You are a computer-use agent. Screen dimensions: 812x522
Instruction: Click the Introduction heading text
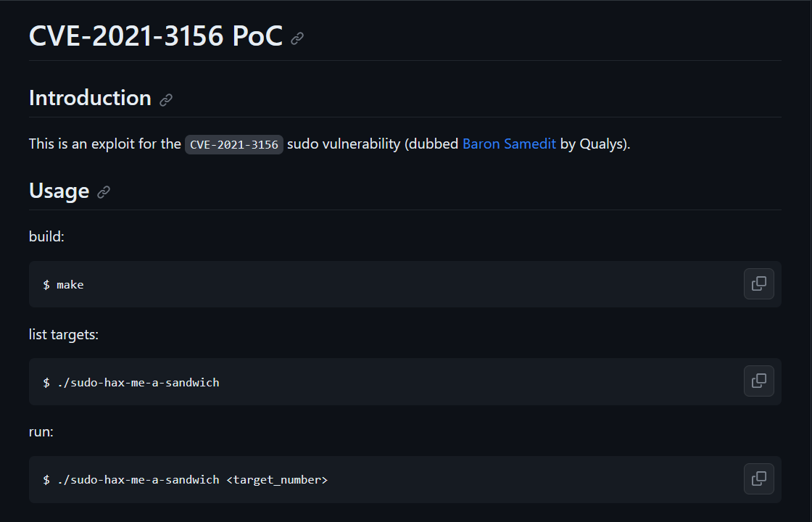[x=90, y=98]
